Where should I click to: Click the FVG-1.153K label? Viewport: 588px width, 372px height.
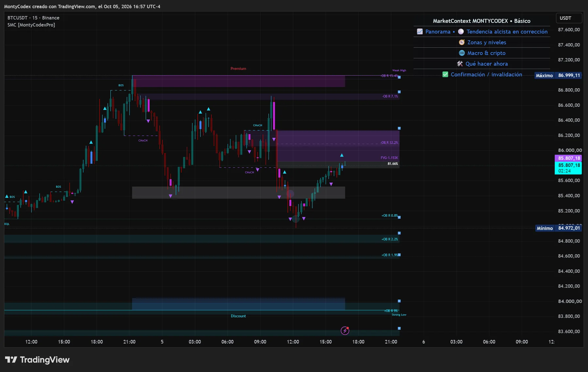coord(389,158)
